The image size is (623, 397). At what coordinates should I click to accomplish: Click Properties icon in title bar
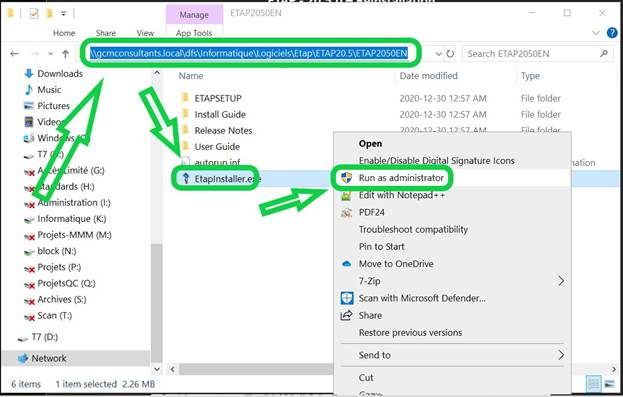34,14
